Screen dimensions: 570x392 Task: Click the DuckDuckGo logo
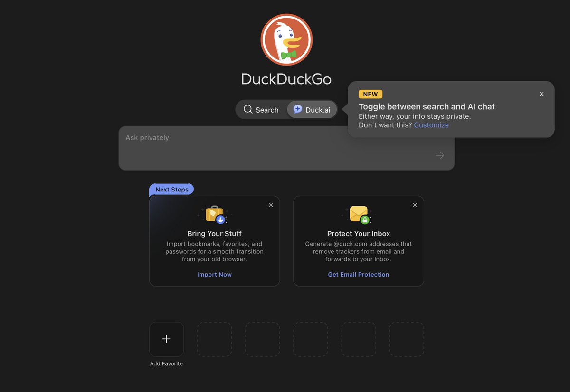click(286, 40)
